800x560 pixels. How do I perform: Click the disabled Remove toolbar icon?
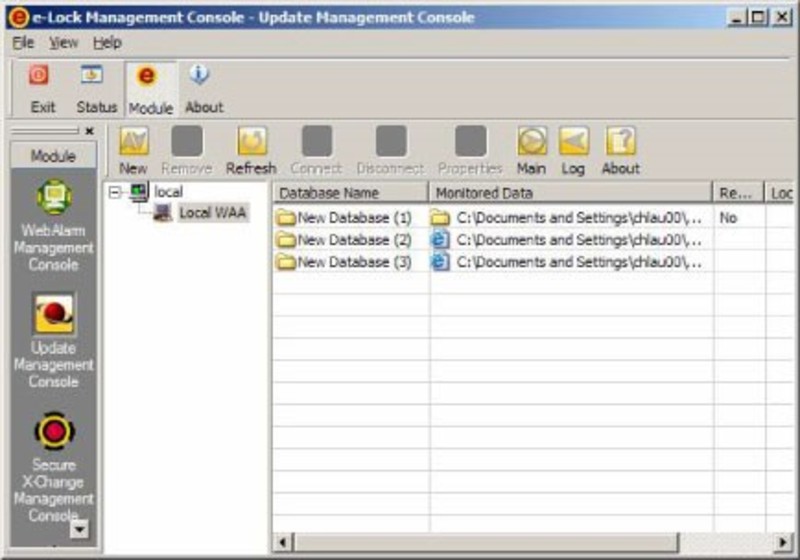coord(187,141)
